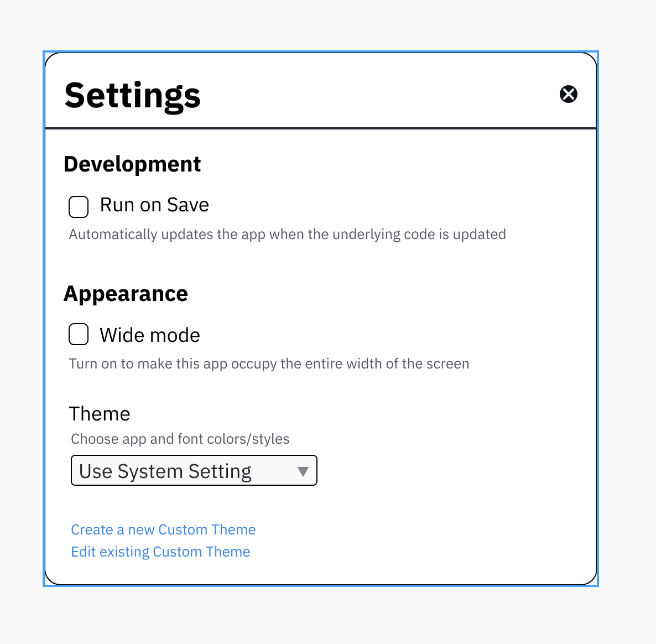The width and height of the screenshot is (656, 644).
Task: Open the "Create a new Custom Theme" link
Action: click(163, 529)
